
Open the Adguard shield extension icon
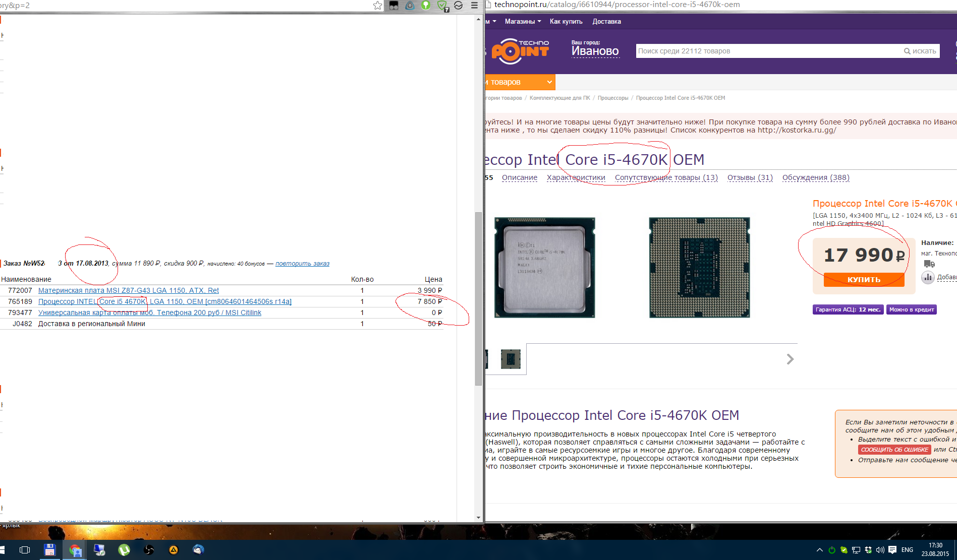pos(442,6)
